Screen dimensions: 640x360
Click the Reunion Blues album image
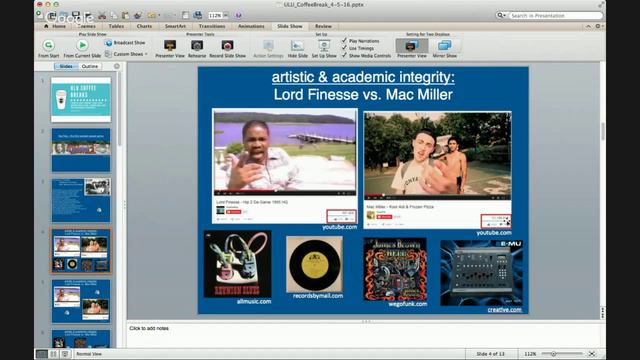pyautogui.click(x=238, y=264)
